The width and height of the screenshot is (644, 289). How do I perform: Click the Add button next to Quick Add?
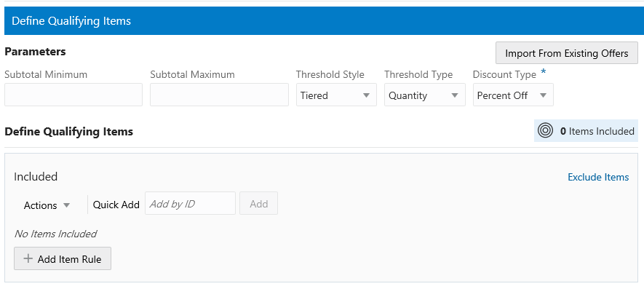point(259,204)
